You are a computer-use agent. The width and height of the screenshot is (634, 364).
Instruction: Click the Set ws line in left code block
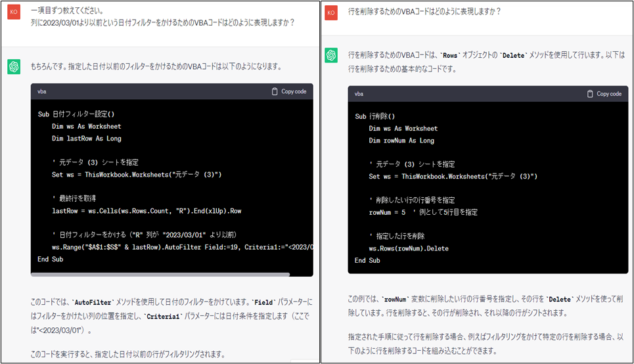137,175
